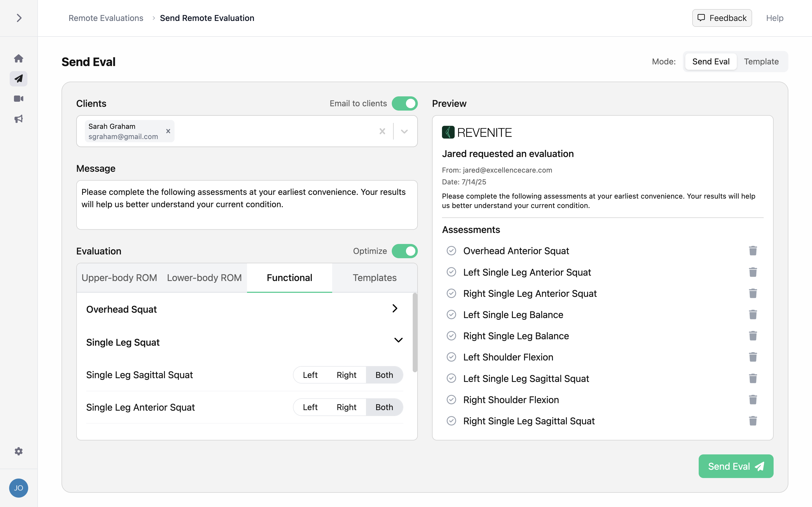Image resolution: width=812 pixels, height=507 pixels.
Task: Open the Templates tab
Action: pyautogui.click(x=374, y=278)
